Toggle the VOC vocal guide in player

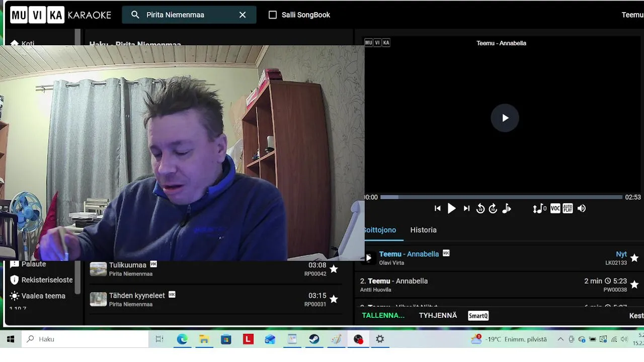(x=555, y=208)
